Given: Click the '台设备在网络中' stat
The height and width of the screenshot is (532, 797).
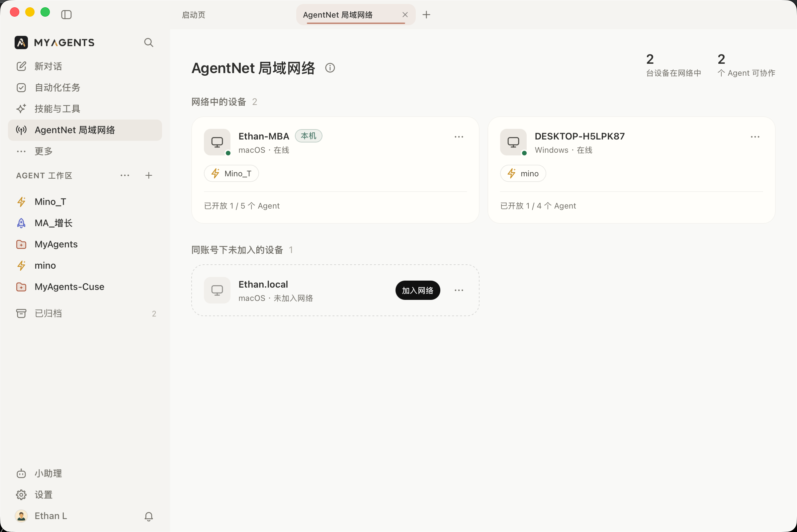Looking at the screenshot, I should point(673,65).
